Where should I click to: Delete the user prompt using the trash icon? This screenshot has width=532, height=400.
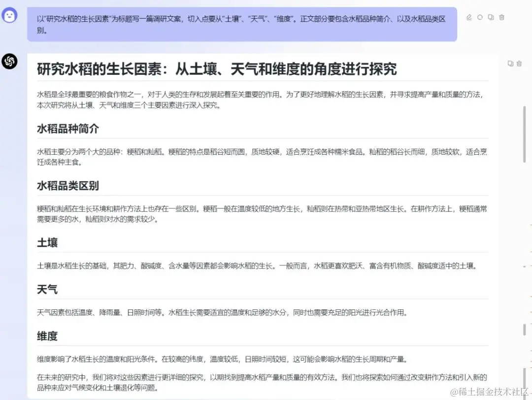point(501,17)
